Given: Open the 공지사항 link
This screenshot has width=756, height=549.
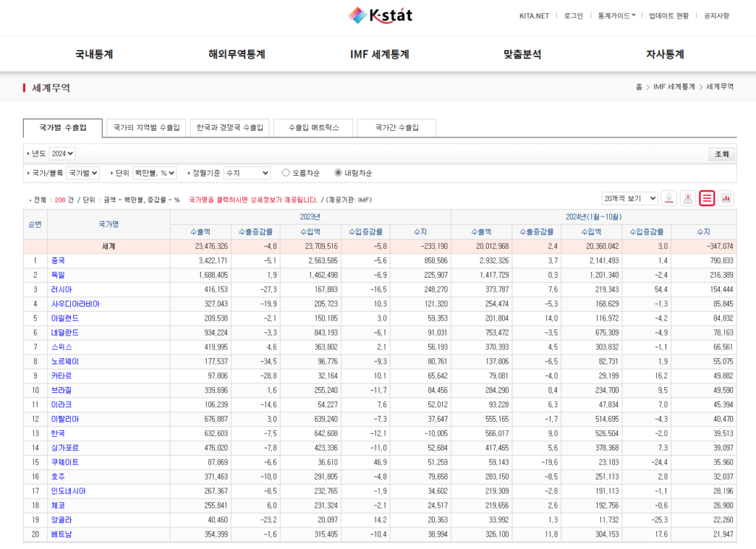Looking at the screenshot, I should point(716,16).
